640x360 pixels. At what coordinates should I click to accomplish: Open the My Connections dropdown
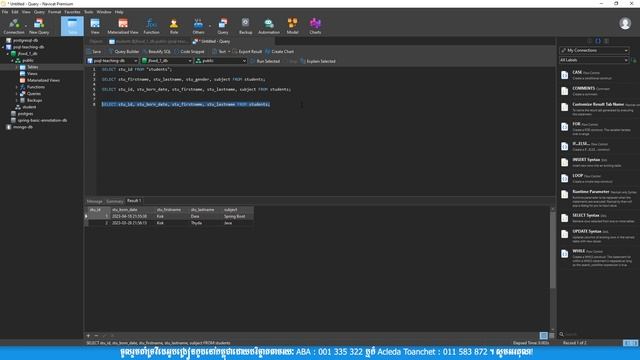tap(594, 50)
